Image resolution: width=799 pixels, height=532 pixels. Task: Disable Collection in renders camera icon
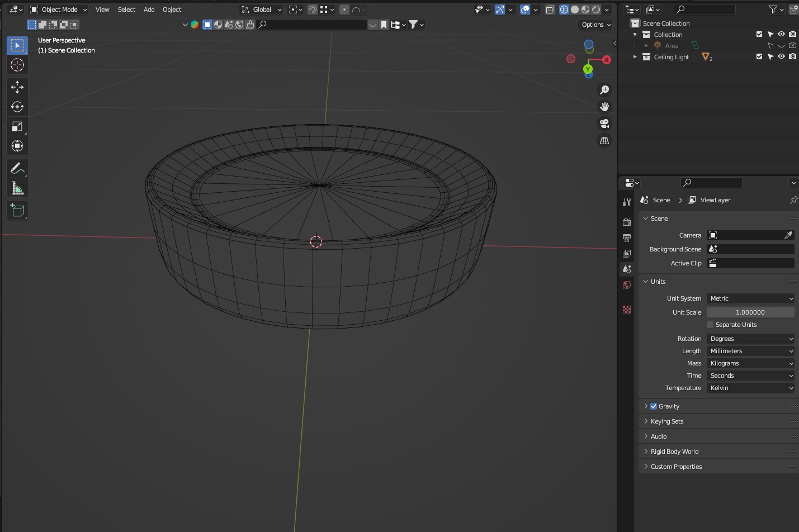pos(793,35)
